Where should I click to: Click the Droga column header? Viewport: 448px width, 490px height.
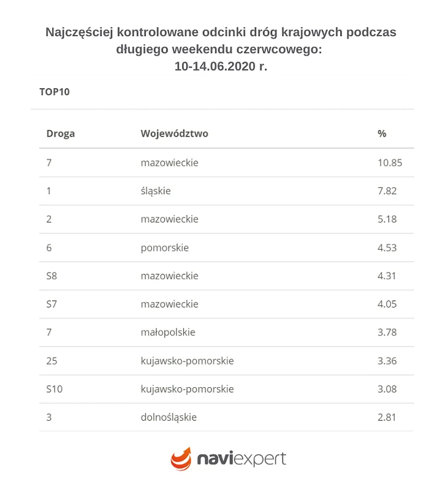pyautogui.click(x=61, y=134)
